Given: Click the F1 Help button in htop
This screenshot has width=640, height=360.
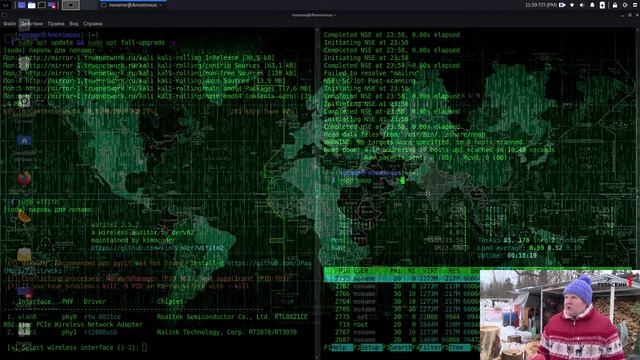Looking at the screenshot, I should point(338,348).
